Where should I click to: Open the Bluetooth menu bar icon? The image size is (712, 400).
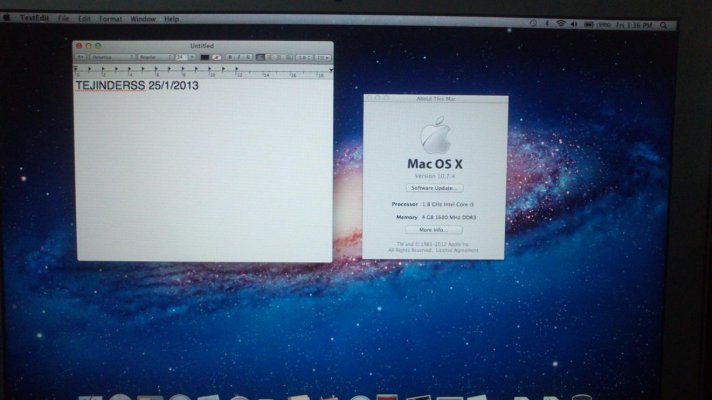[x=547, y=23]
